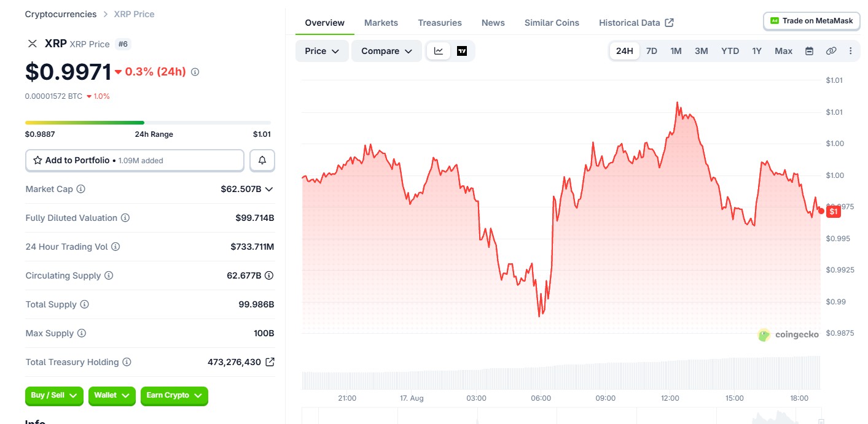This screenshot has height=424, width=868.
Task: Click the 17. Aug axis label
Action: tap(412, 398)
